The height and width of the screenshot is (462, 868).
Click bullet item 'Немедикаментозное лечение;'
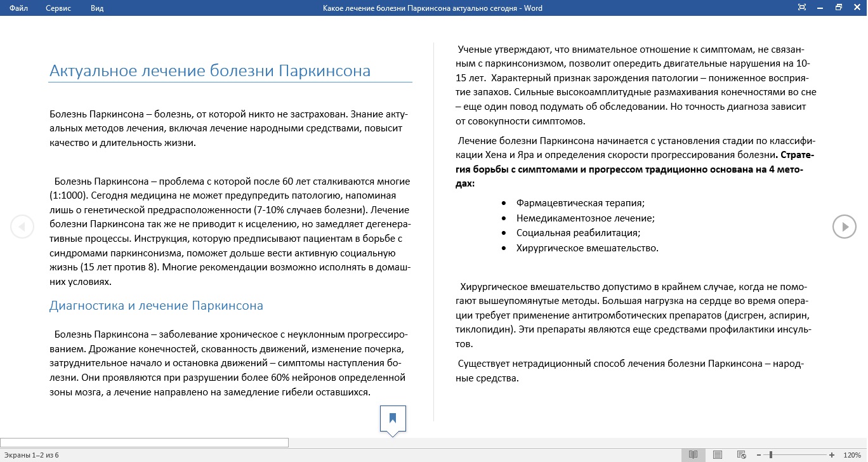click(586, 218)
